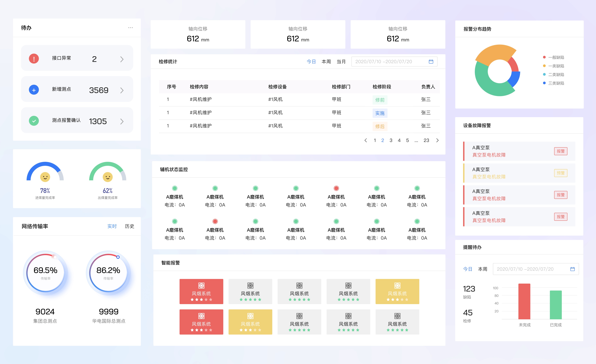This screenshot has width=596, height=364.
Task: Switch to 历史 tab in 网络传输率
Action: click(x=129, y=226)
